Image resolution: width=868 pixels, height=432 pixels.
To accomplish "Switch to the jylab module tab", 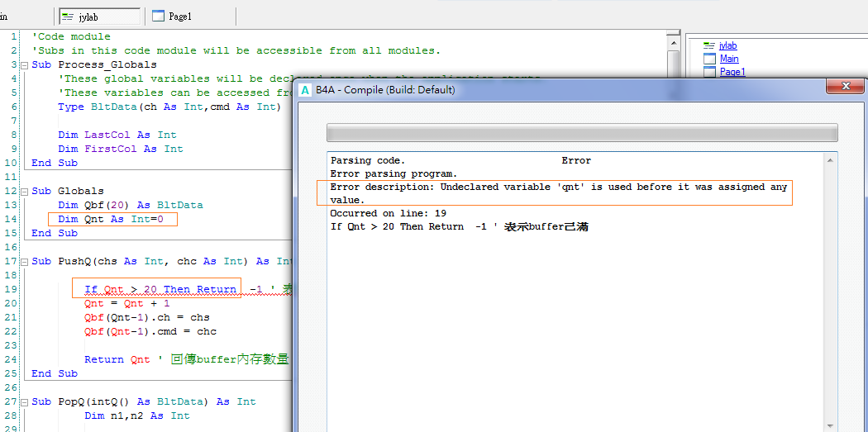I will pos(100,17).
